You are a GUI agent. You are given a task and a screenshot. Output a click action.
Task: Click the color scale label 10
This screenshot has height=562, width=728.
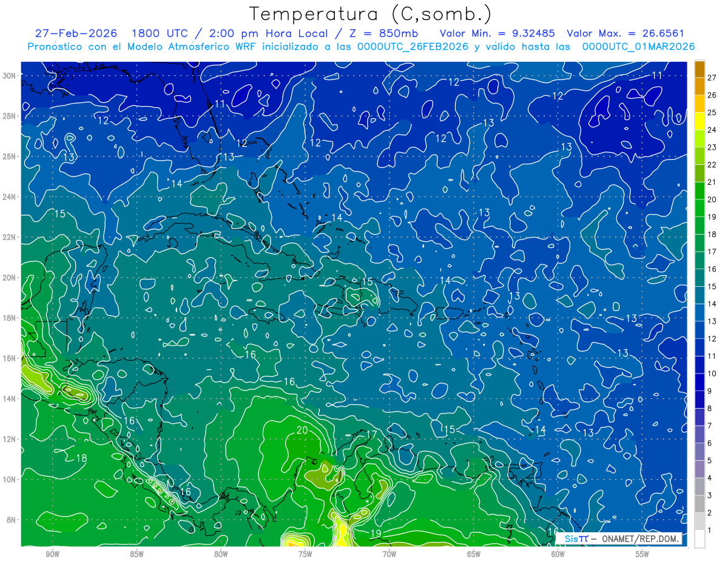712,373
